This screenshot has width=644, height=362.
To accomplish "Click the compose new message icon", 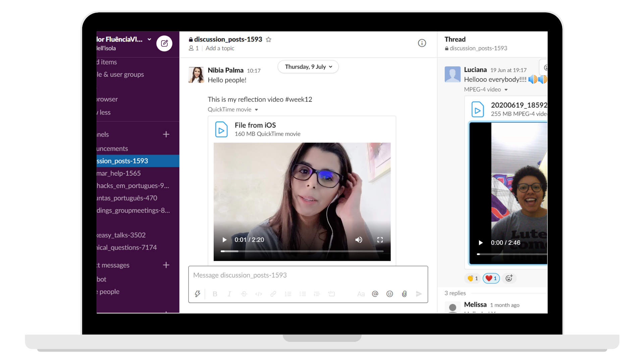I will pyautogui.click(x=164, y=43).
